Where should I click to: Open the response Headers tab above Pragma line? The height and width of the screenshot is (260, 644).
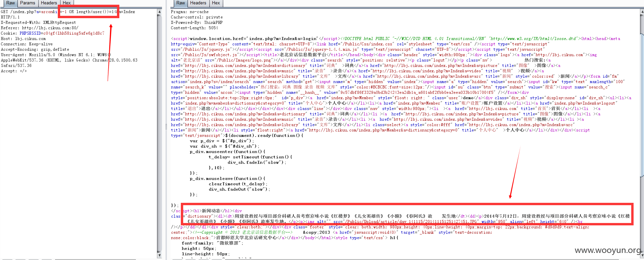198,3
